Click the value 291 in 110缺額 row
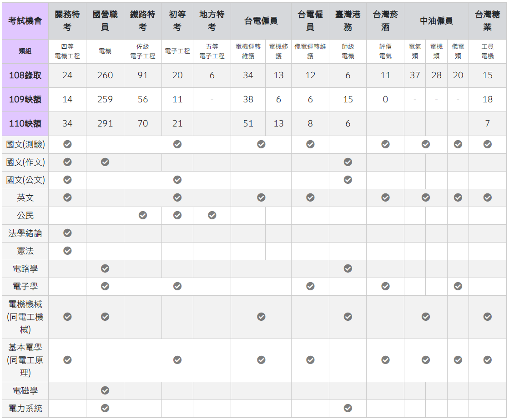The image size is (509, 420). point(105,123)
